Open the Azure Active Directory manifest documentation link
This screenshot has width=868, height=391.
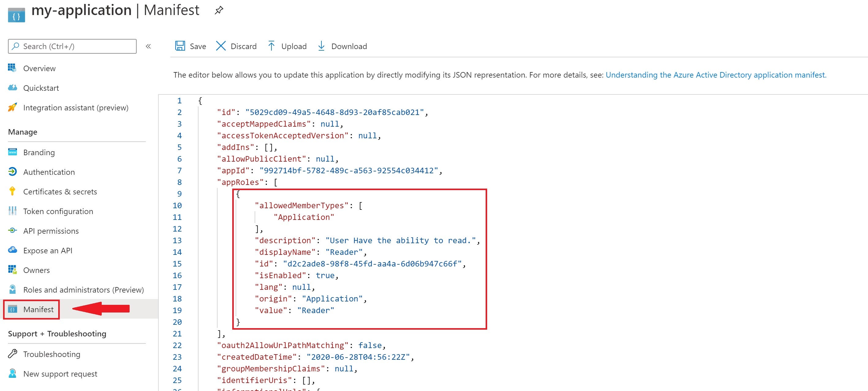(716, 75)
